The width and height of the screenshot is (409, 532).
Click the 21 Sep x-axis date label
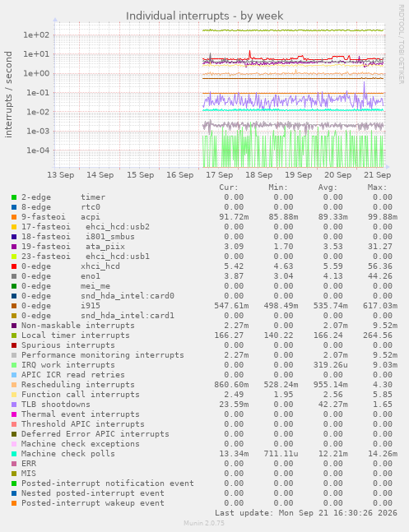coord(378,175)
